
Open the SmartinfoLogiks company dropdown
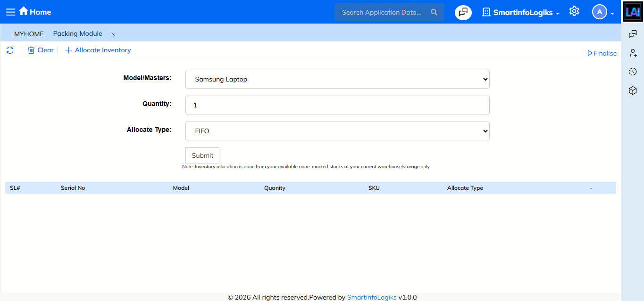[521, 13]
